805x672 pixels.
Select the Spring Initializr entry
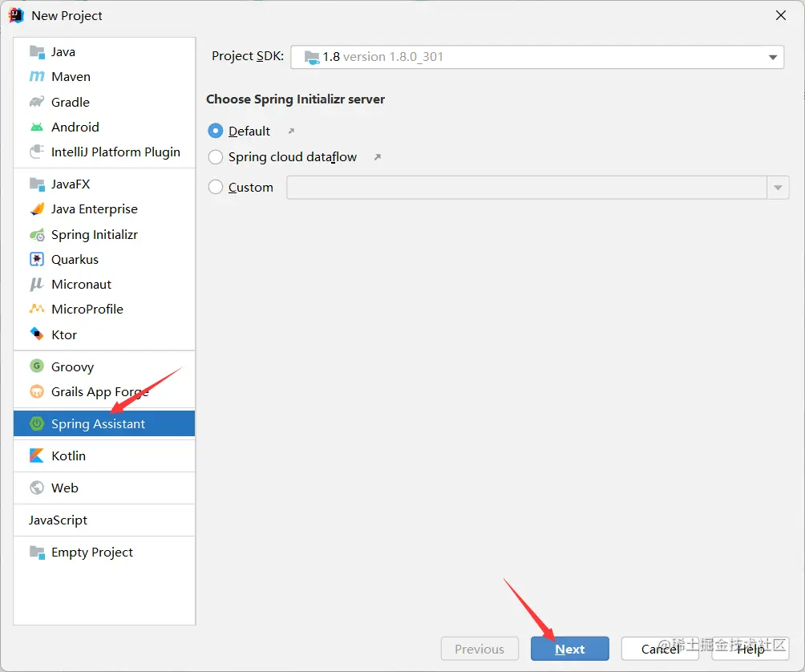pos(104,235)
